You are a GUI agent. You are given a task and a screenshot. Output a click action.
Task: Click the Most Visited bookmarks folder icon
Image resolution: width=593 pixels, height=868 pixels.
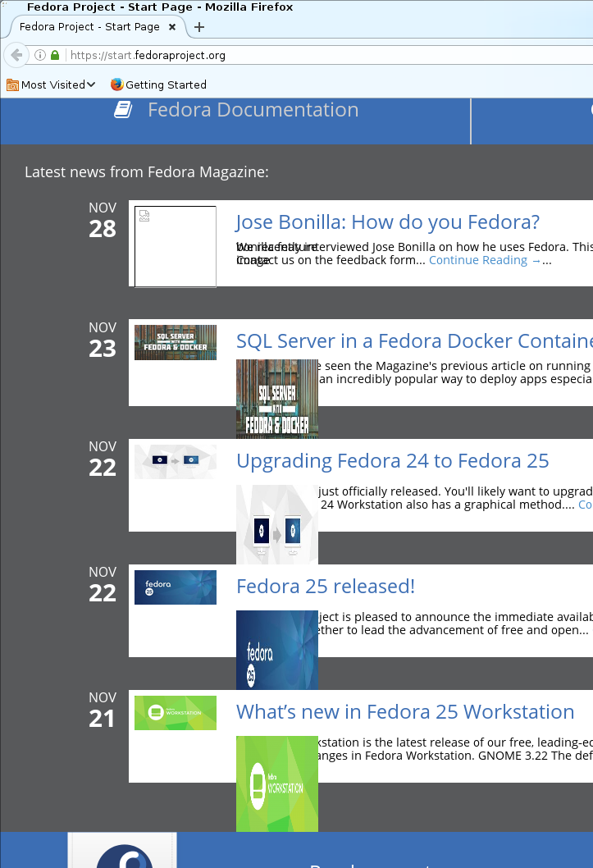point(12,85)
